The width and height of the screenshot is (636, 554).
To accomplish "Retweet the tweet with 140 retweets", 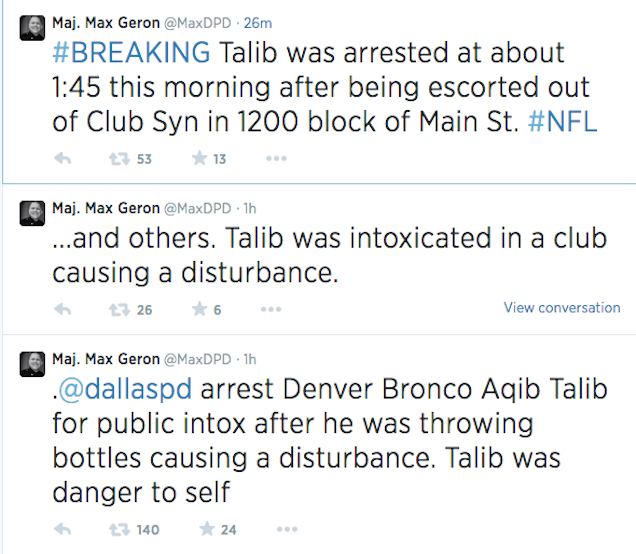I will point(119,529).
